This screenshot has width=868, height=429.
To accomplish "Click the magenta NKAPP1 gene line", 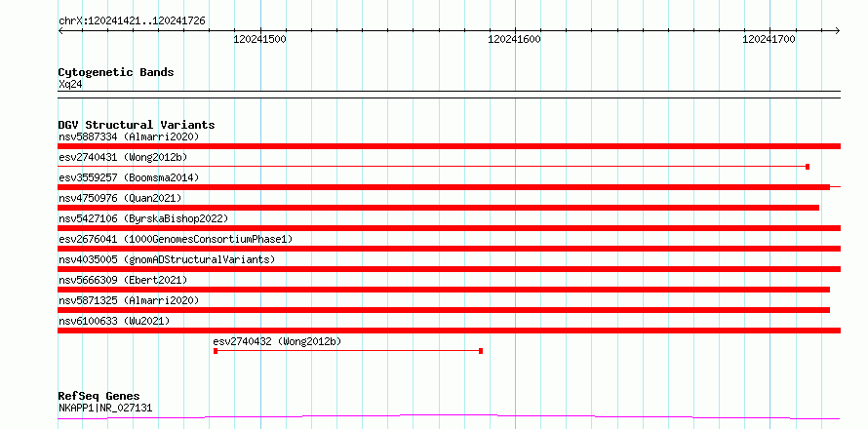I will 449,416.
